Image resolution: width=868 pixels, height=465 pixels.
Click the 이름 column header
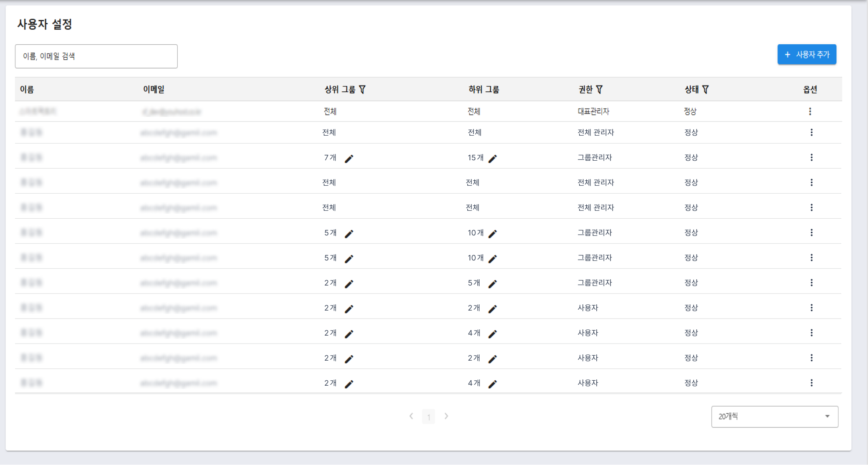(27, 89)
